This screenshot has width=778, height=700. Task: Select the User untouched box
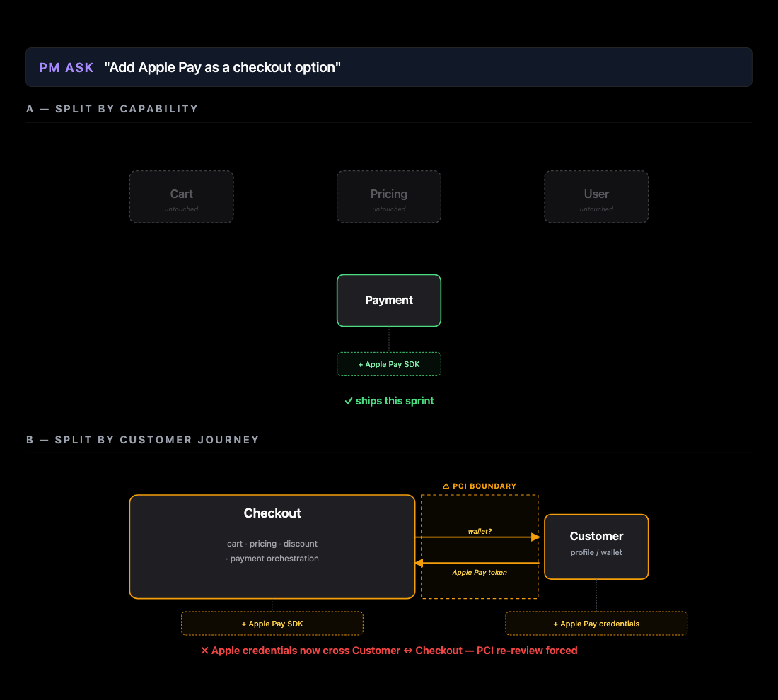click(x=596, y=197)
